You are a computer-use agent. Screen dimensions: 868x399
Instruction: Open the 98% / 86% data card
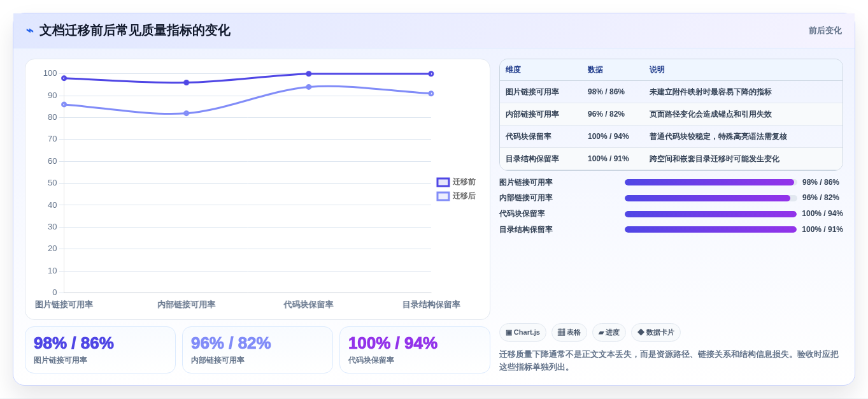tap(100, 350)
